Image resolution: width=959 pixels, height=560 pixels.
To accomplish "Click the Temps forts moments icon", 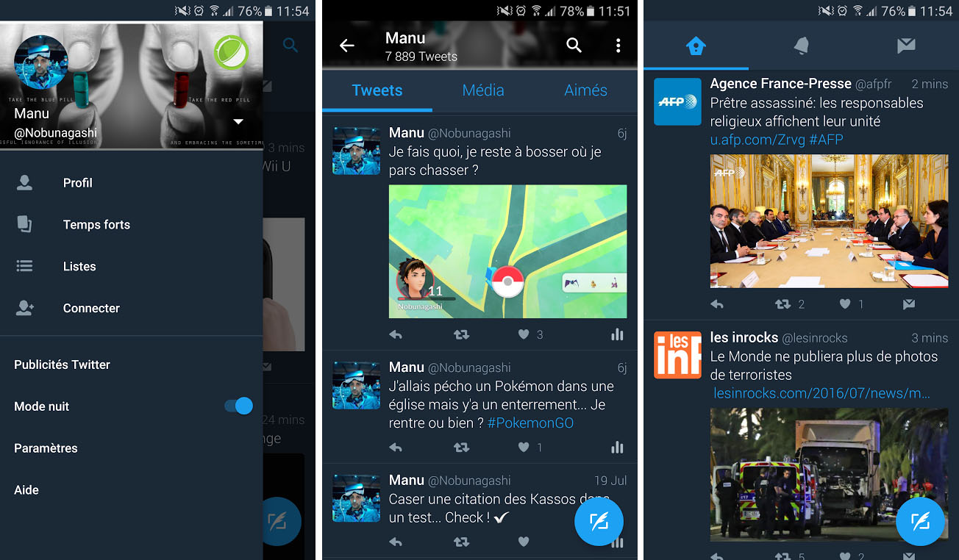I will (24, 225).
